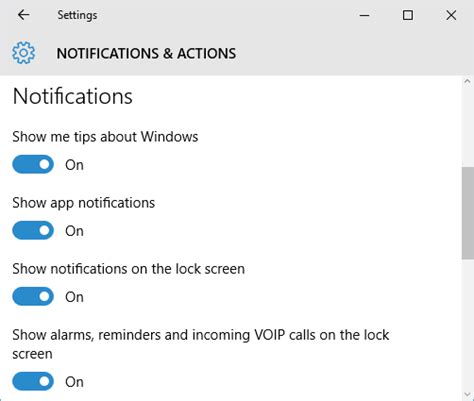Click the Notifications section heading
Screen dimensions: 474x401
click(73, 97)
